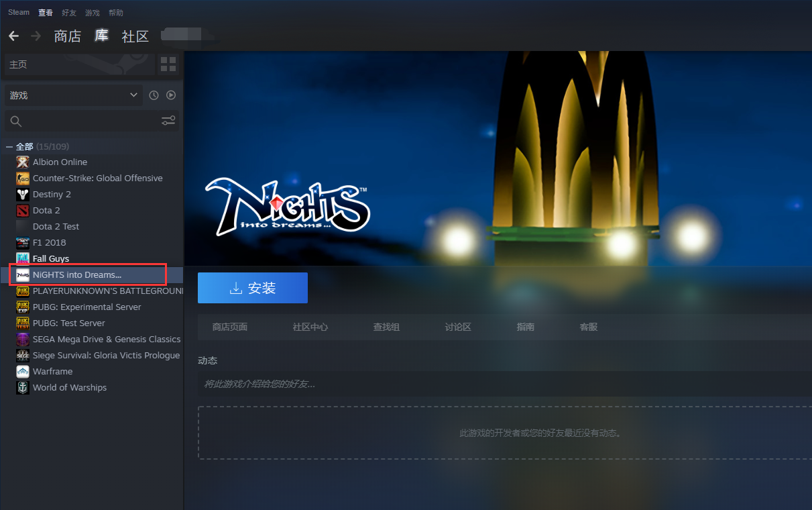Image resolution: width=812 pixels, height=510 pixels.
Task: Click the Dota 2 red icon
Action: pos(23,210)
